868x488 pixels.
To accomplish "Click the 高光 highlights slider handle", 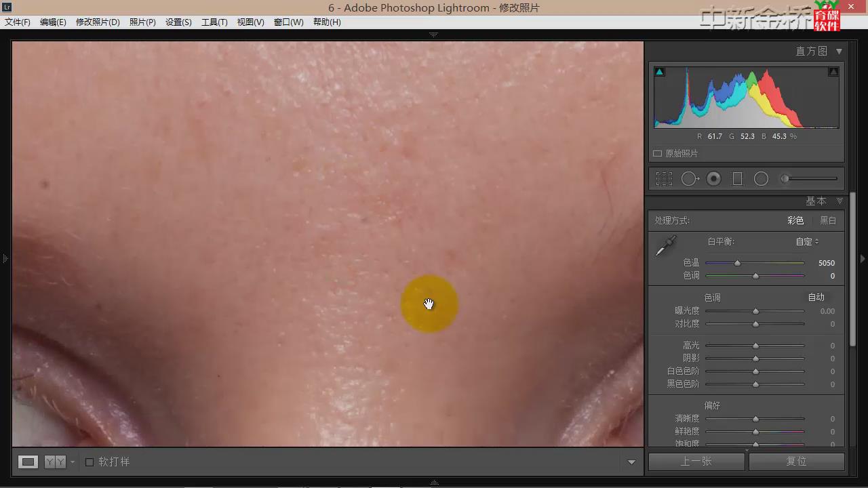I will coord(755,346).
